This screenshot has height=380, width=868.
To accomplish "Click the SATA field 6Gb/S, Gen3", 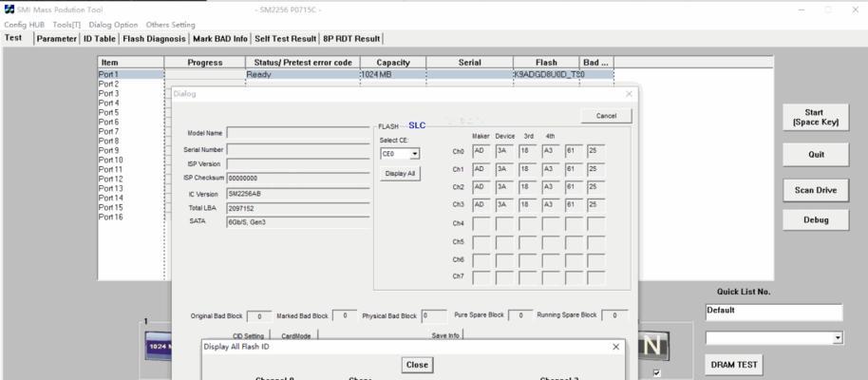I will [x=298, y=222].
